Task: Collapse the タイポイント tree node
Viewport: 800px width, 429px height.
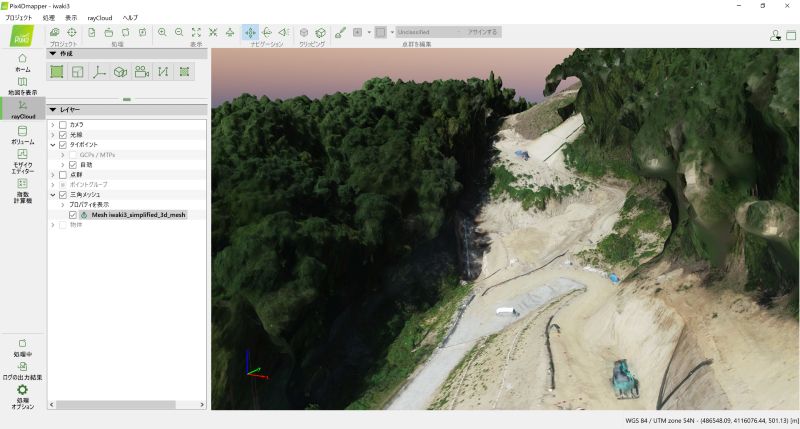Action: (52, 144)
